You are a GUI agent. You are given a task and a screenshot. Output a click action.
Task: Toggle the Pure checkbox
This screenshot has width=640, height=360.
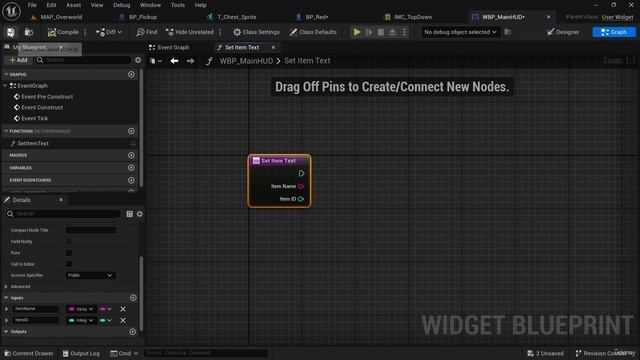tap(69, 253)
